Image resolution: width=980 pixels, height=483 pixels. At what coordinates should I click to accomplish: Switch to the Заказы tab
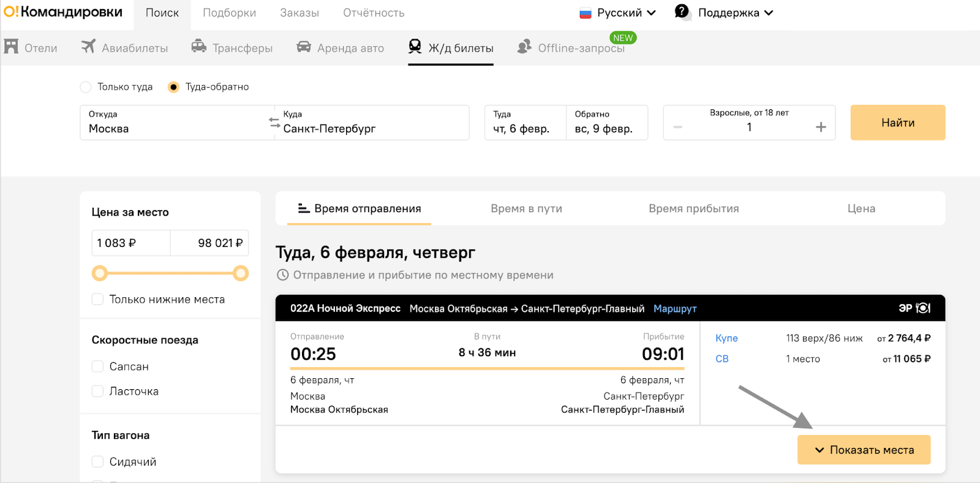(x=300, y=13)
